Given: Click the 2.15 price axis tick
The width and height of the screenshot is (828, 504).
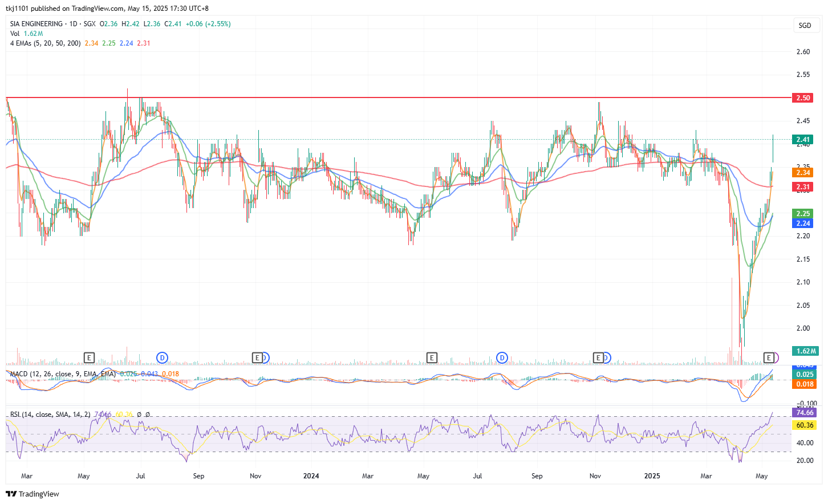Looking at the screenshot, I should 803,259.
